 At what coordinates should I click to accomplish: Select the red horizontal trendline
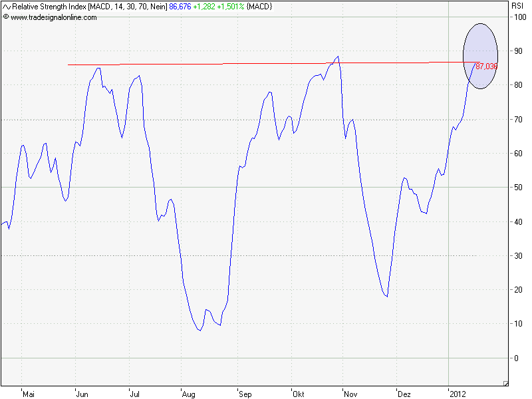point(266,64)
